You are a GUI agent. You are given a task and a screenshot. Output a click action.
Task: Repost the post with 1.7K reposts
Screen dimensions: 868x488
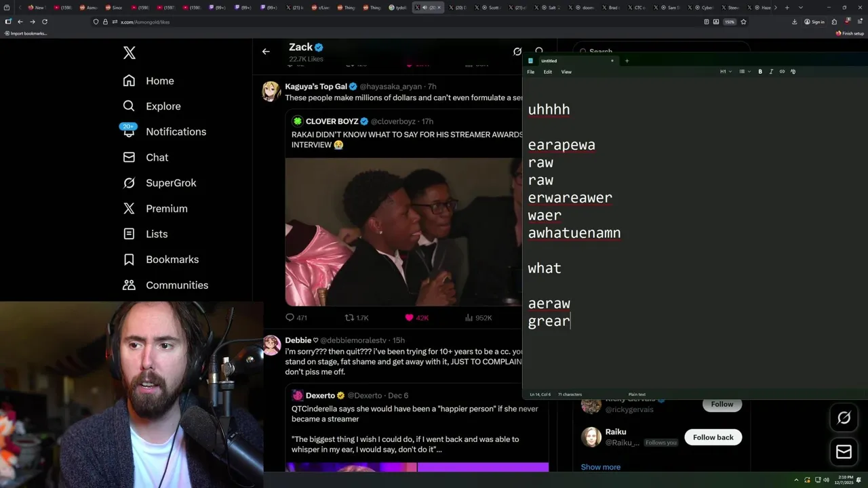click(357, 317)
